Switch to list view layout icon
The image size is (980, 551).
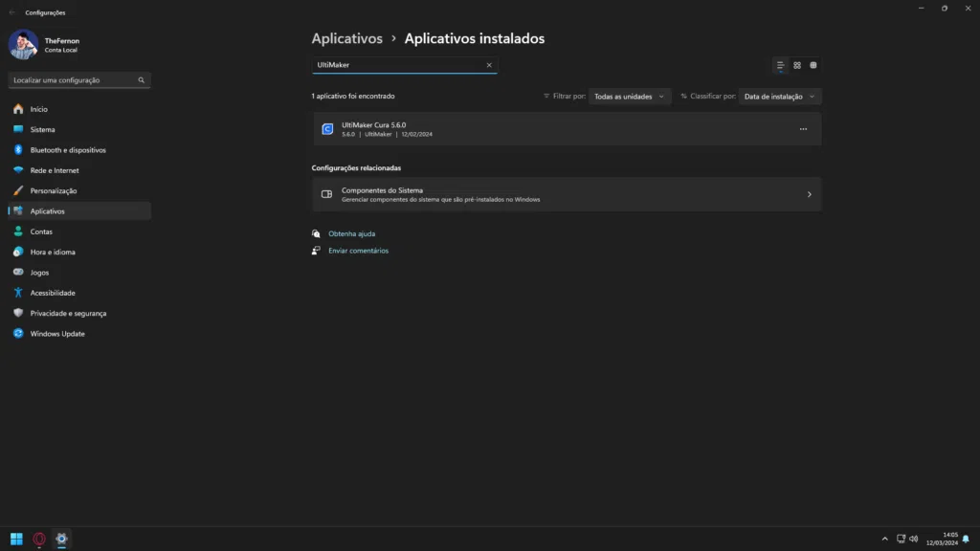pyautogui.click(x=781, y=65)
